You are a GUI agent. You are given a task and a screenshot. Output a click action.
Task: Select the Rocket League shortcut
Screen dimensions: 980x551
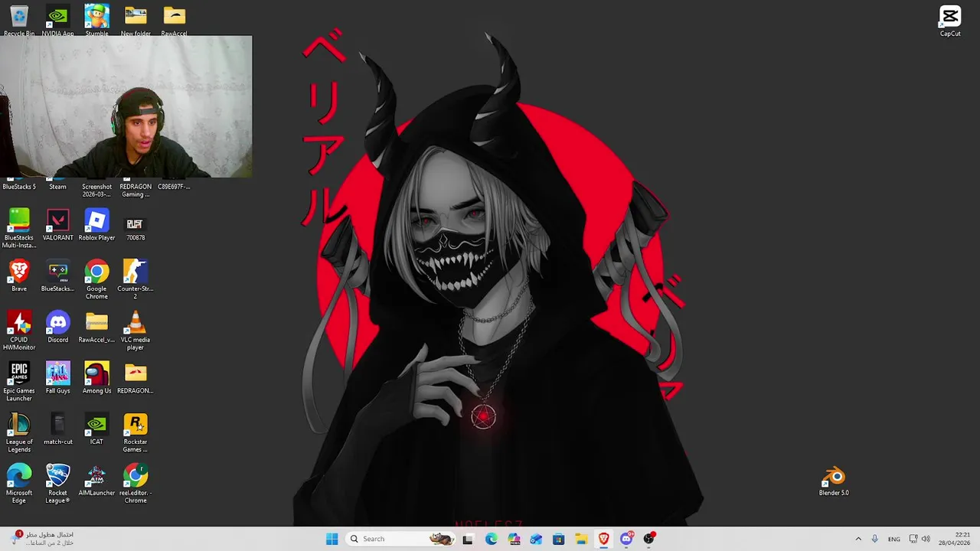(x=57, y=484)
